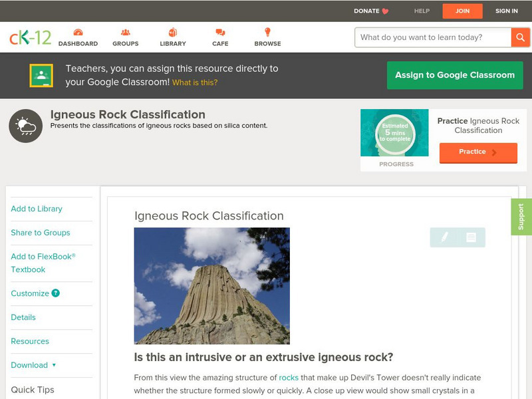Click the Browse lightbulb icon

click(x=267, y=33)
